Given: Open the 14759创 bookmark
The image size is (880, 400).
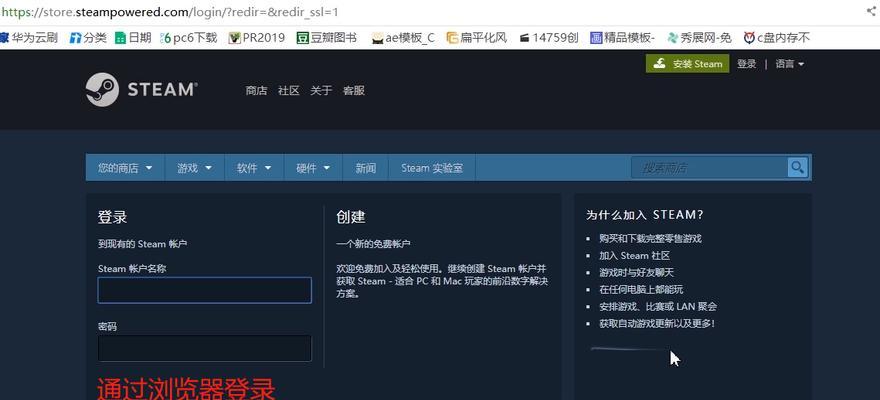Looking at the screenshot, I should 548,38.
